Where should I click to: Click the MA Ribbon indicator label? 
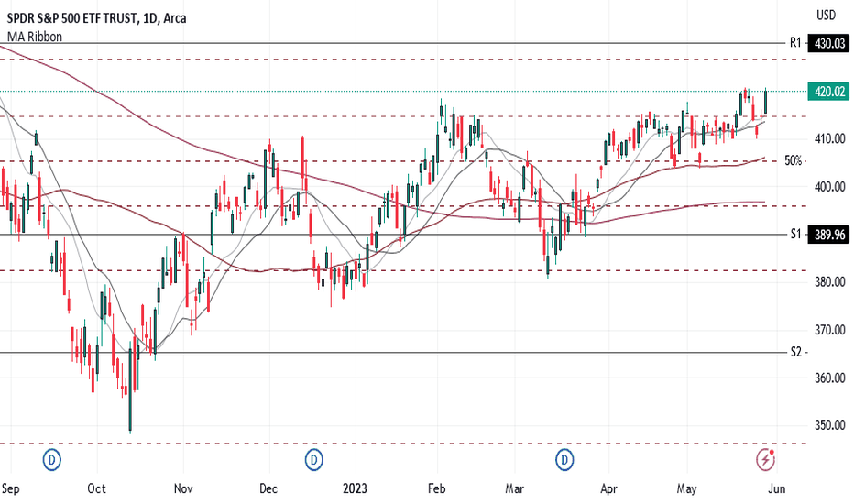34,37
